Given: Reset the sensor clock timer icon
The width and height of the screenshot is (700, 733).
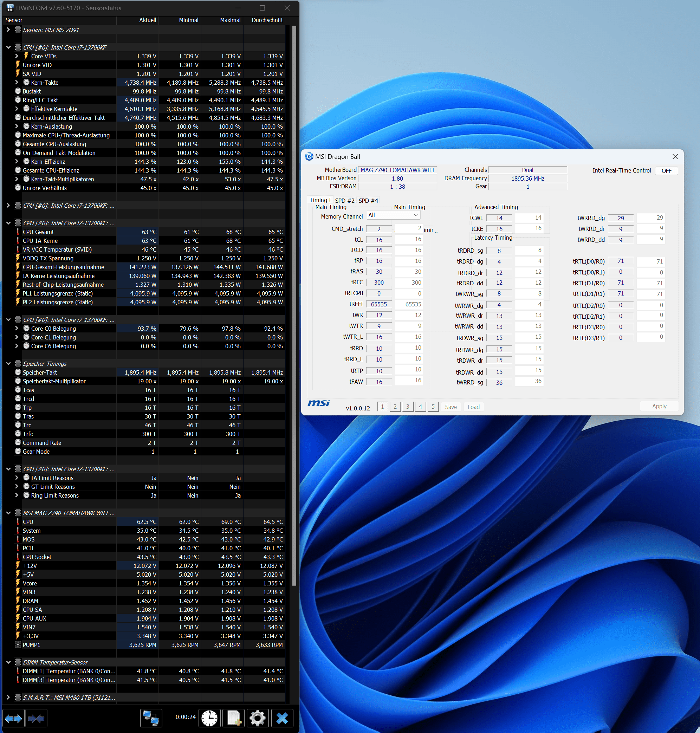Looking at the screenshot, I should (209, 718).
